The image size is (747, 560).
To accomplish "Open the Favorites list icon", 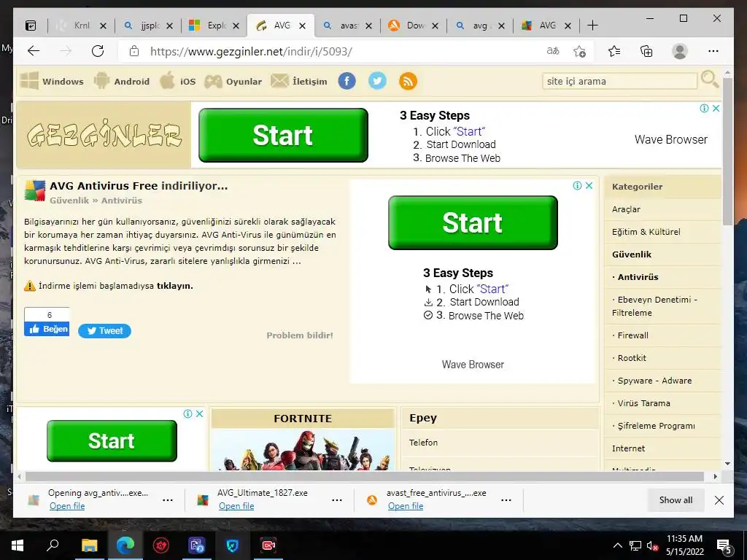I will (614, 51).
